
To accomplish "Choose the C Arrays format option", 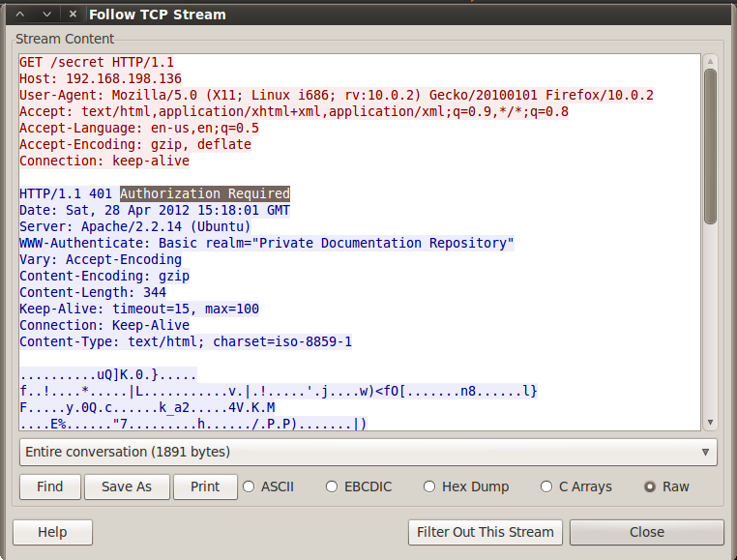I will (x=547, y=486).
